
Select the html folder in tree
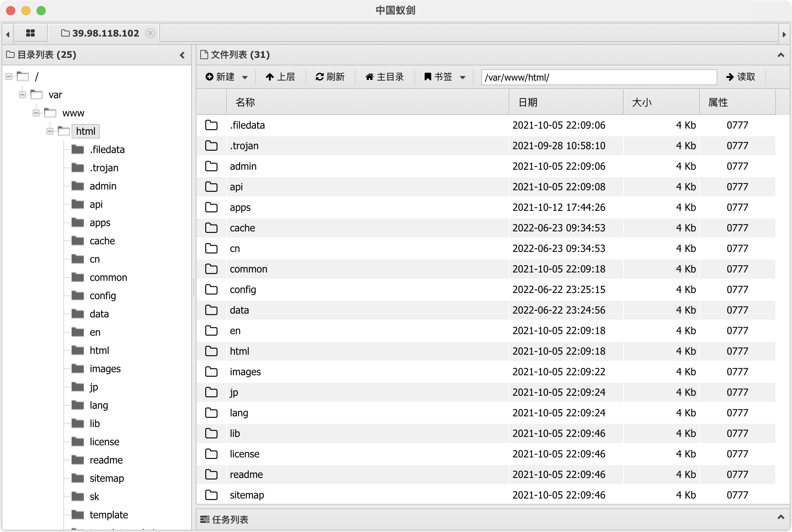[86, 131]
